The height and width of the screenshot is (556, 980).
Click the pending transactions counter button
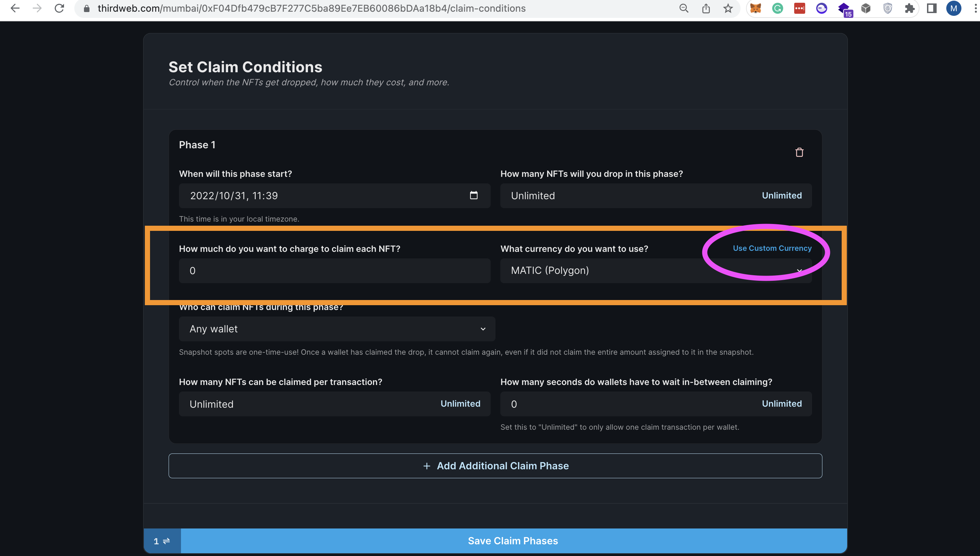tap(162, 541)
